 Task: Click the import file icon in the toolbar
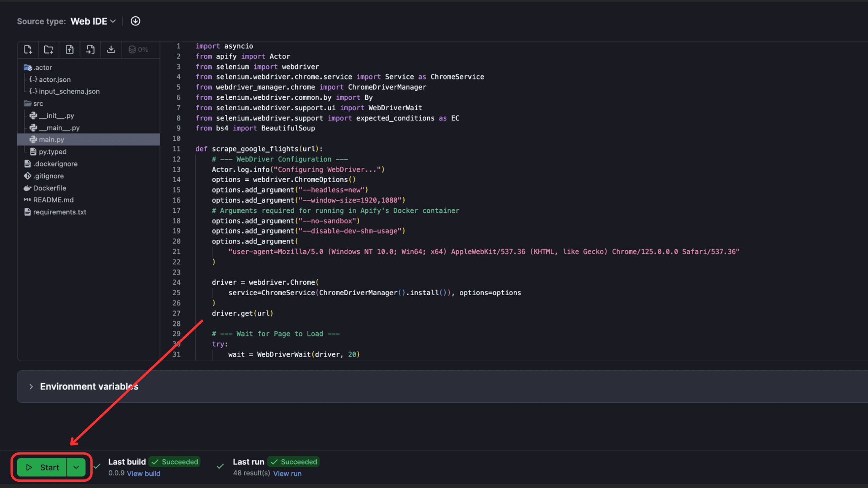(x=90, y=49)
